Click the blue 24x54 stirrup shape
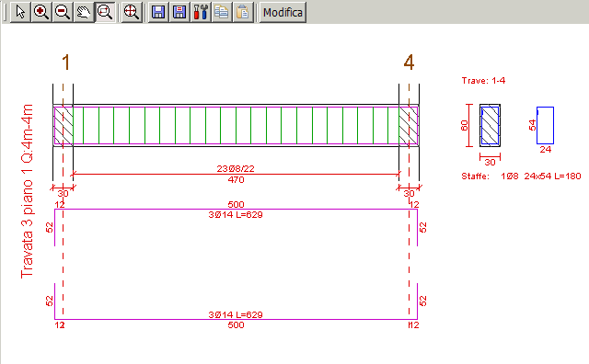This screenshot has height=364, width=589. tap(545, 125)
